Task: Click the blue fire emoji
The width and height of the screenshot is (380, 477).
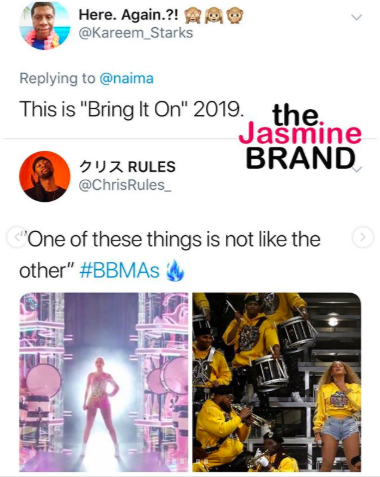Action: click(x=175, y=271)
